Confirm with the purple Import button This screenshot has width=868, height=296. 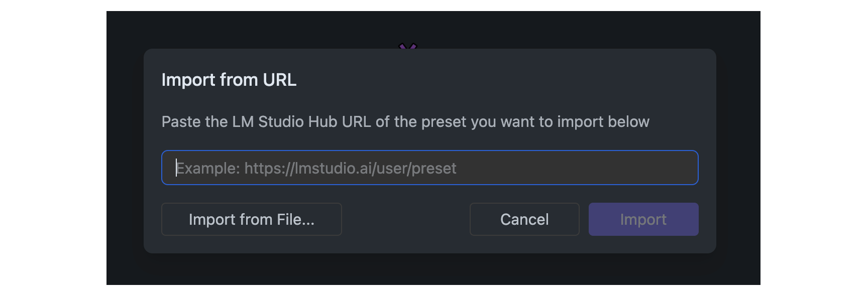pyautogui.click(x=643, y=219)
